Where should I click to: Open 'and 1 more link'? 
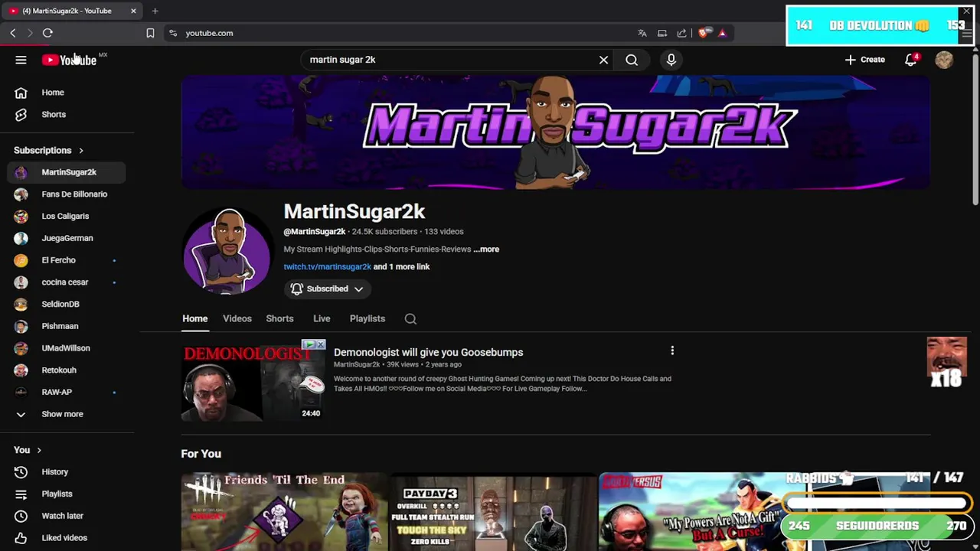point(401,267)
